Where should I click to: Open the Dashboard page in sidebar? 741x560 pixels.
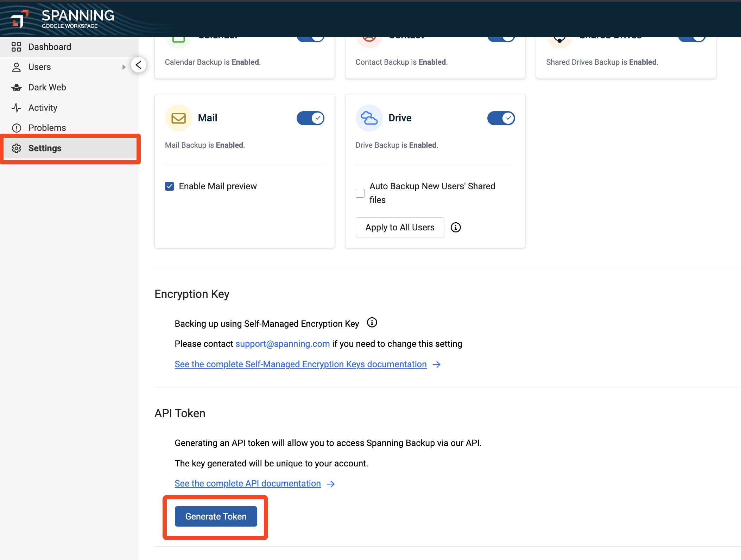(x=69, y=47)
